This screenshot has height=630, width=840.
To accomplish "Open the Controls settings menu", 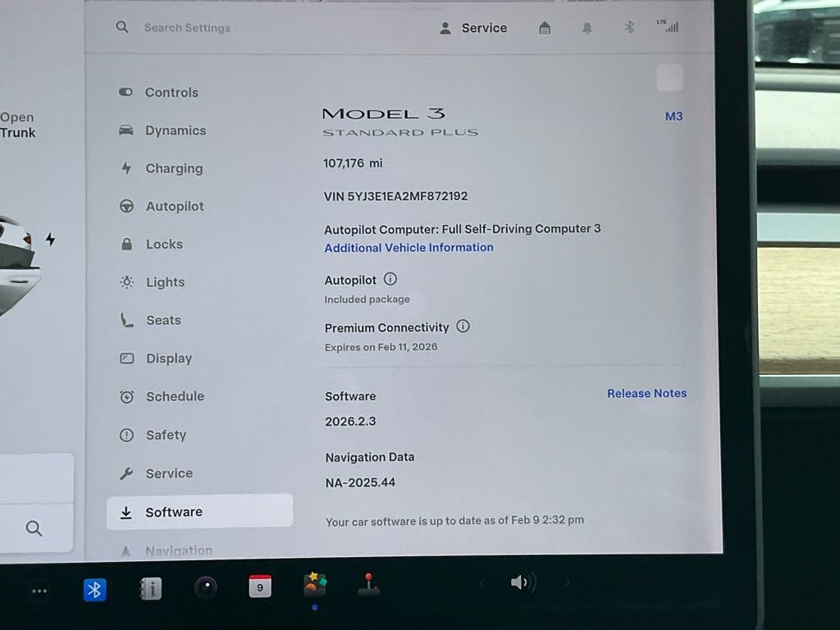I will [x=171, y=93].
